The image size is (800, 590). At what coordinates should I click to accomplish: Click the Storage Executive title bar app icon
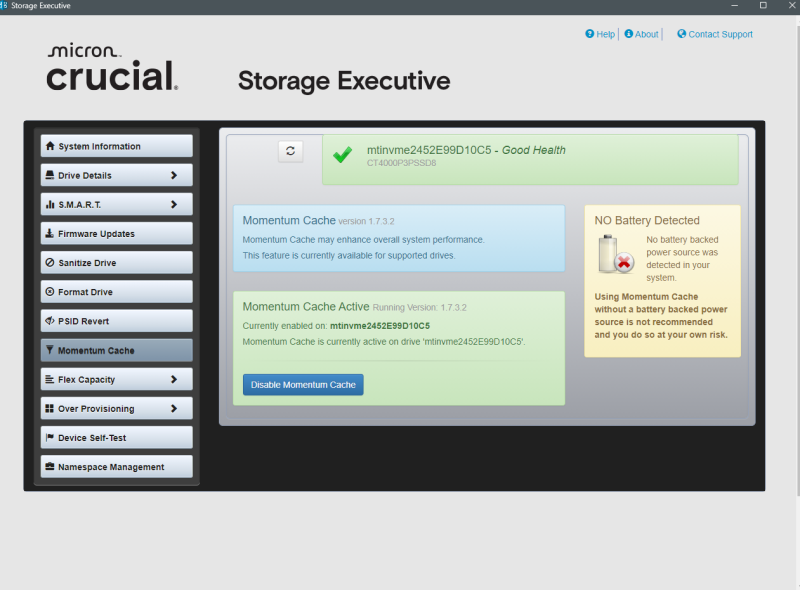(x=4, y=5)
